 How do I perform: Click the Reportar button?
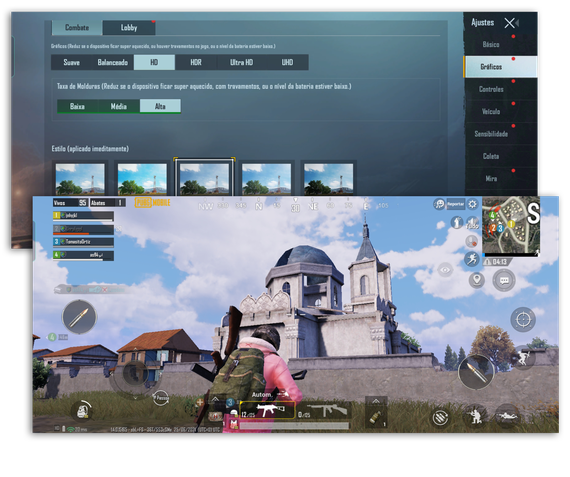455,204
